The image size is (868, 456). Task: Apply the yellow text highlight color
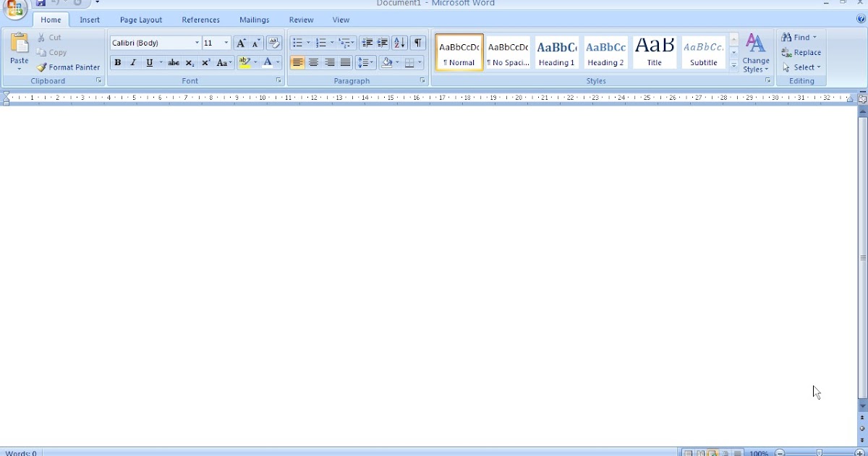(244, 63)
